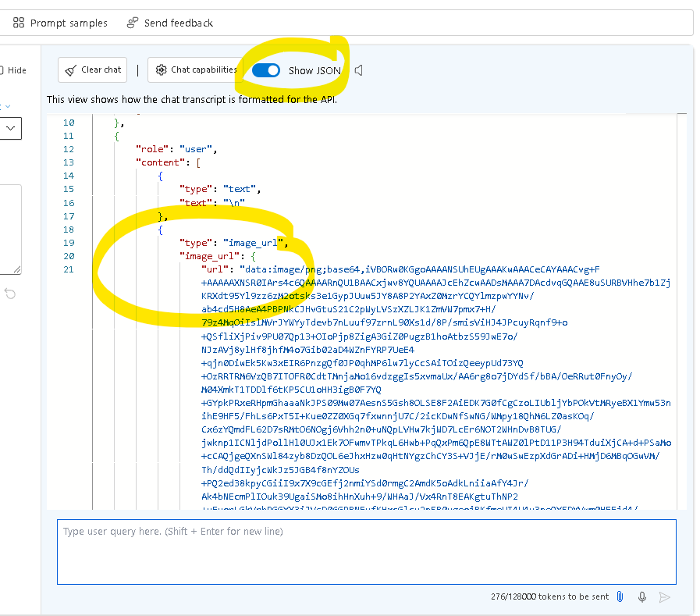
Task: Click the "url" data:image/png base64 line
Action: [x=400, y=269]
